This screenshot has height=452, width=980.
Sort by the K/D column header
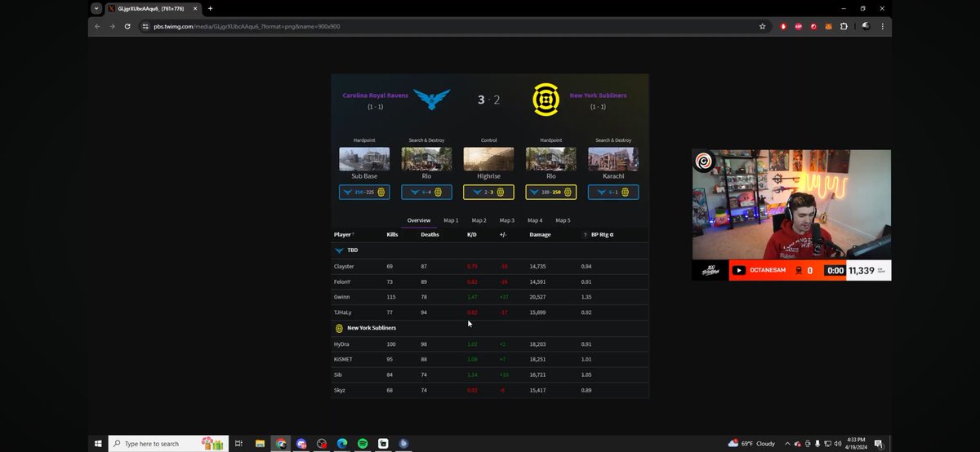(472, 234)
